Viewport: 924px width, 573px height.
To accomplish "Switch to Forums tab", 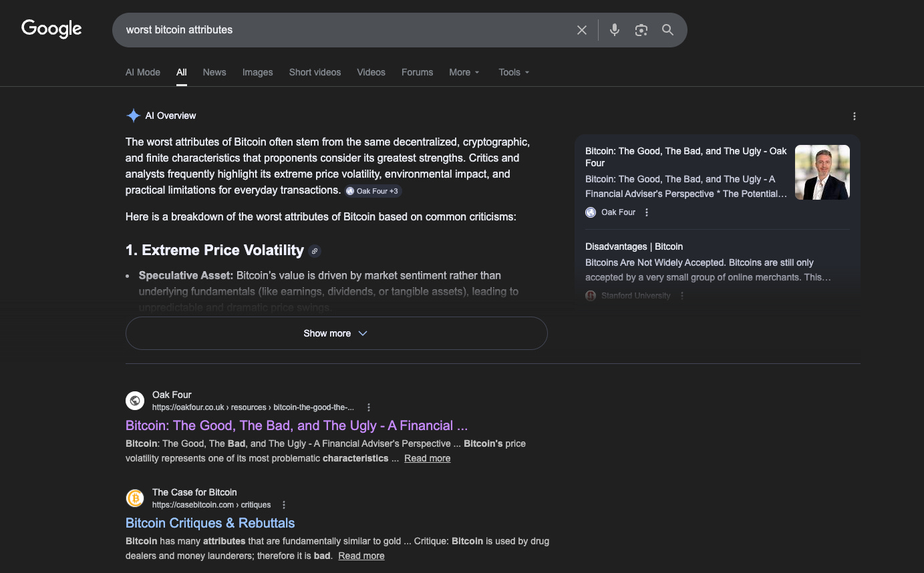I will pyautogui.click(x=418, y=72).
